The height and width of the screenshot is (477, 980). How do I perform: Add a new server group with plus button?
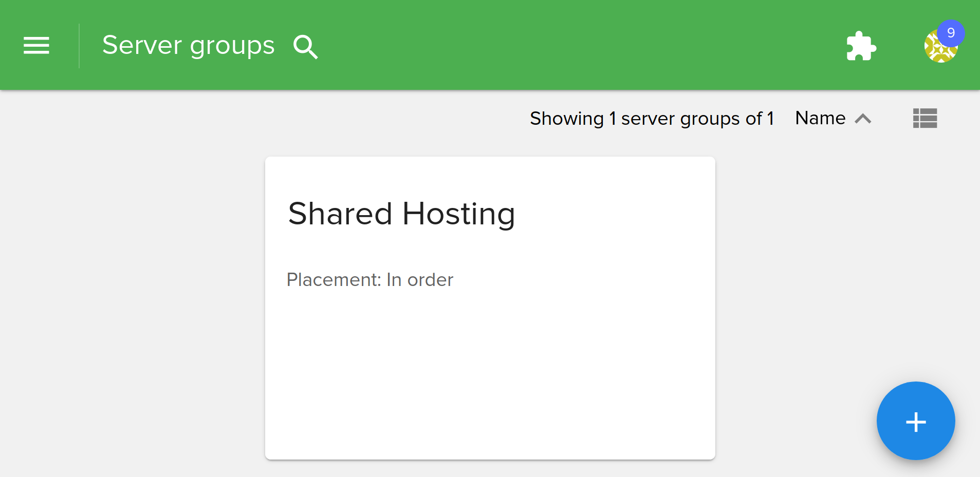point(915,421)
